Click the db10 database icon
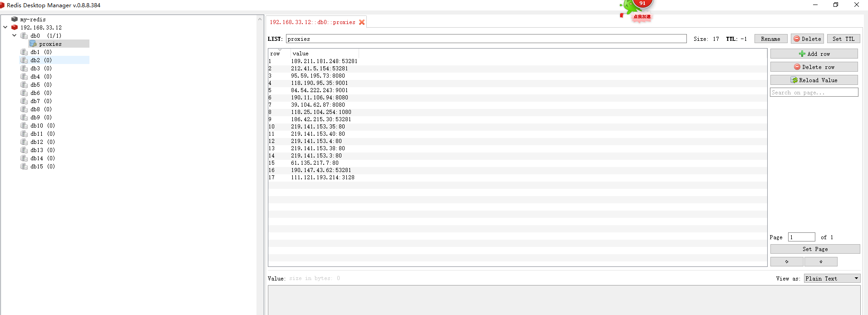868x315 pixels. coord(24,125)
